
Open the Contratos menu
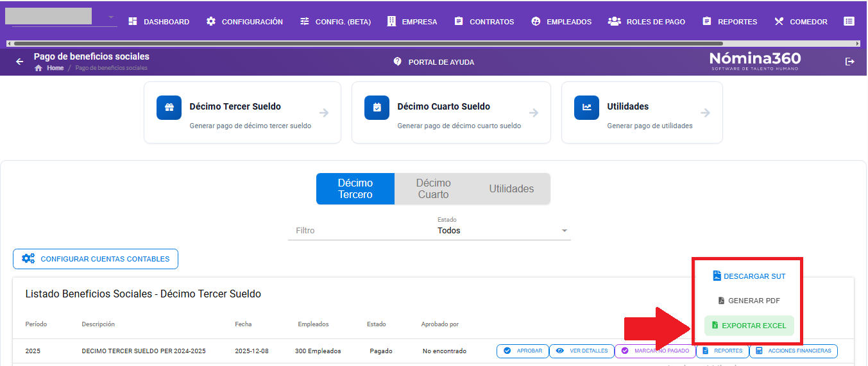(484, 21)
